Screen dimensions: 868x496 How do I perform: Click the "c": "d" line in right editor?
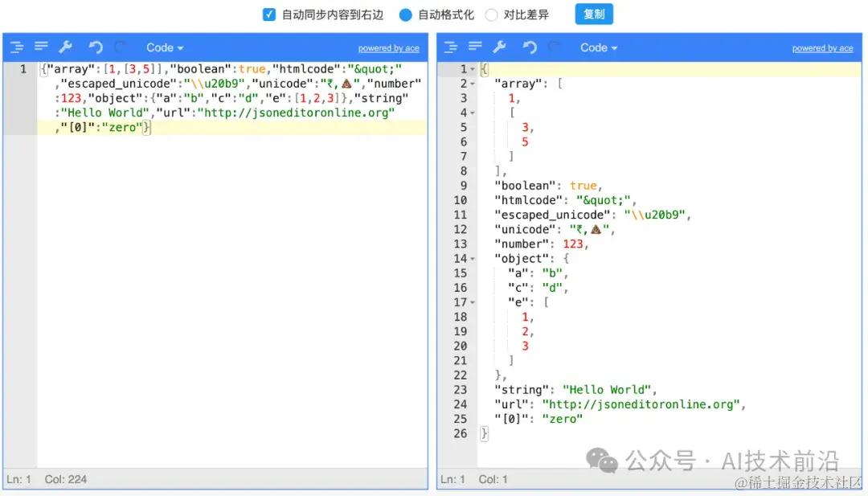click(538, 288)
